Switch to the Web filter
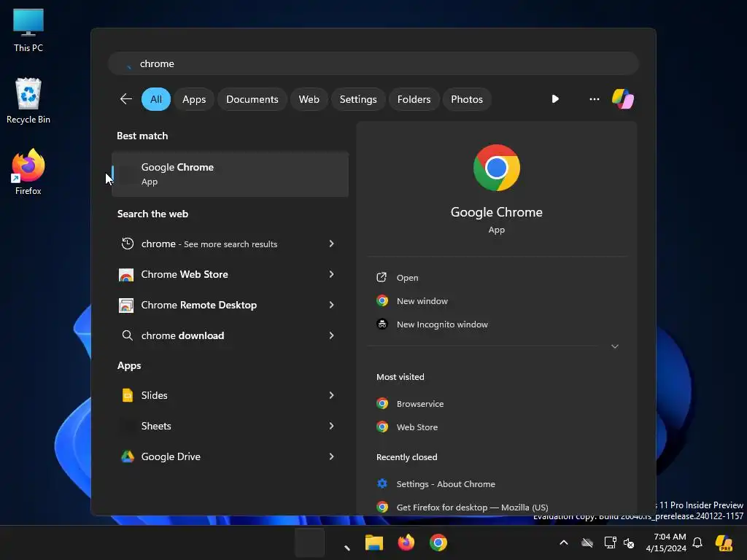This screenshot has height=560, width=747. tap(309, 99)
